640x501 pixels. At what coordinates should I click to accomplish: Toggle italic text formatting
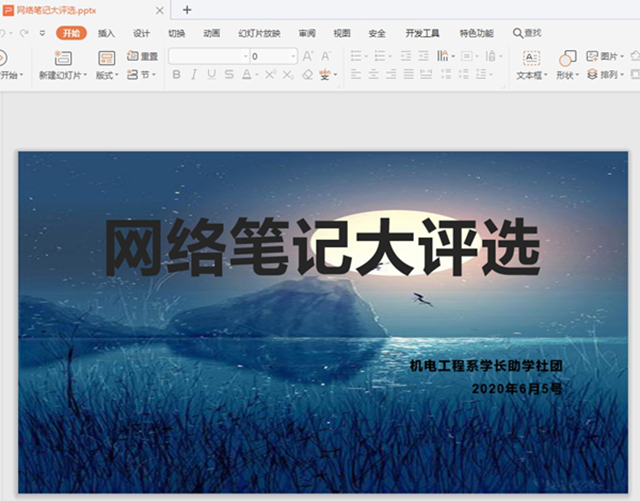pos(193,75)
